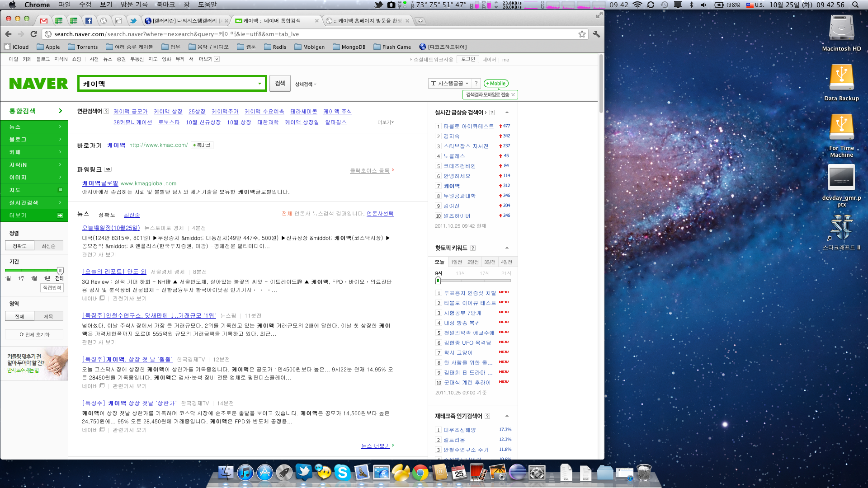Open Chrome from the Dock
The width and height of the screenshot is (868, 488).
click(x=420, y=473)
